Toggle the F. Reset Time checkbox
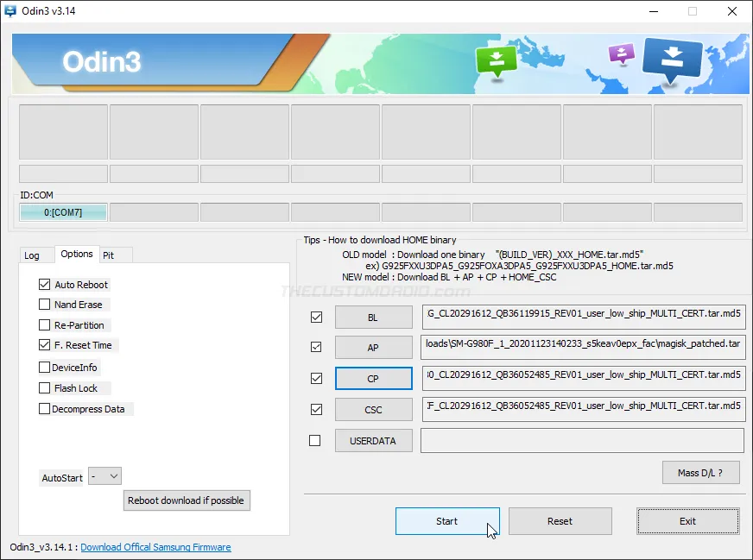Screen dimensions: 753x560 pyautogui.click(x=45, y=345)
